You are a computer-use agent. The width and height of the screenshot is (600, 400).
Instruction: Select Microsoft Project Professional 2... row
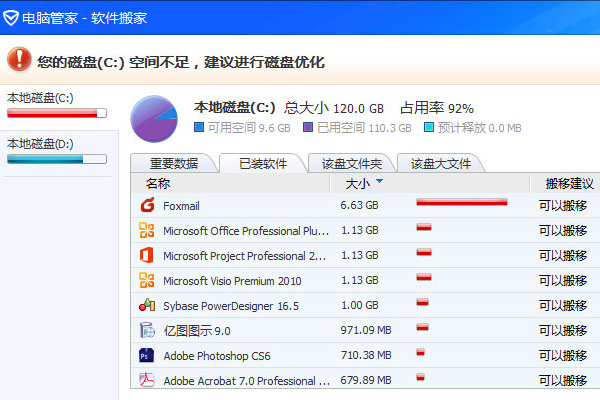pos(365,255)
